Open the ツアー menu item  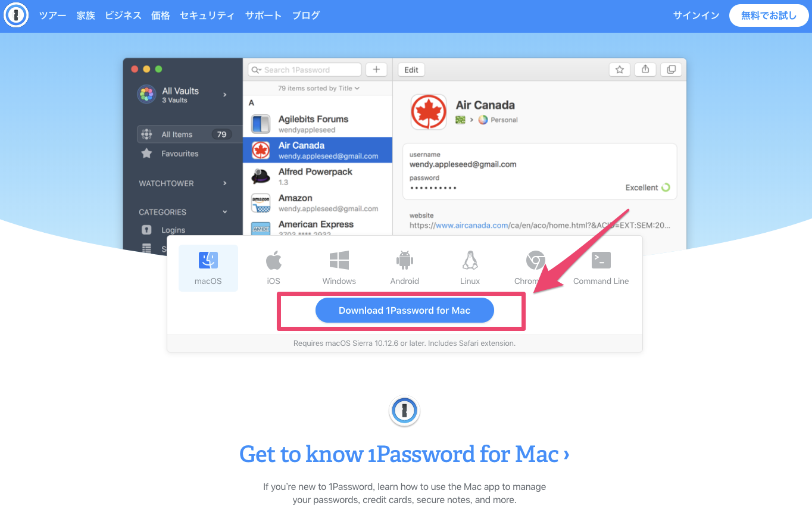point(52,16)
